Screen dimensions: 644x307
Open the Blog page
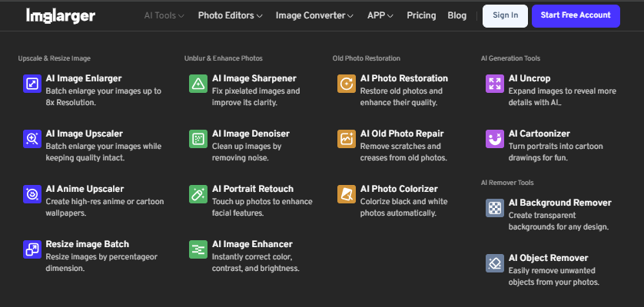[456, 15]
